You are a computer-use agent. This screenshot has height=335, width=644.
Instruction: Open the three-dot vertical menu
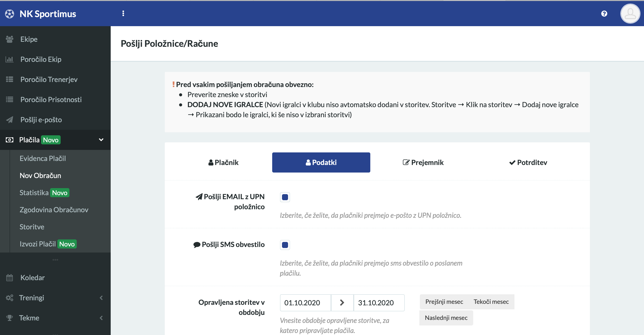click(x=123, y=14)
